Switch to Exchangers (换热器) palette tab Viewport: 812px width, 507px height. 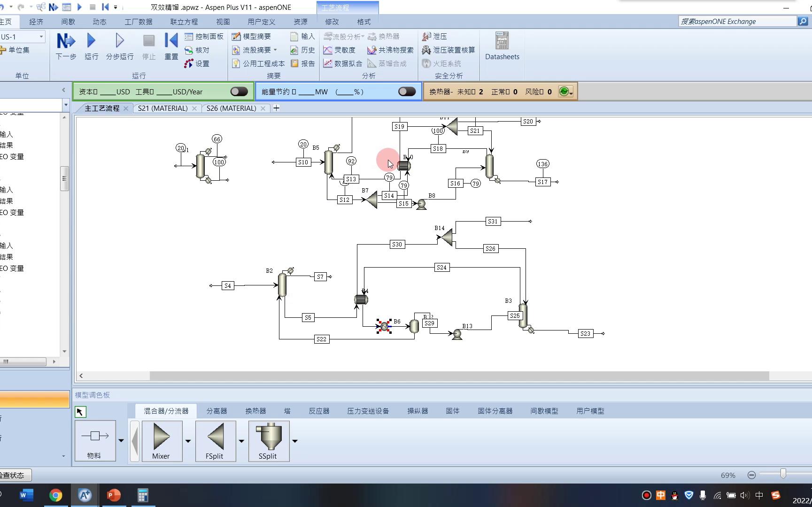point(255,411)
